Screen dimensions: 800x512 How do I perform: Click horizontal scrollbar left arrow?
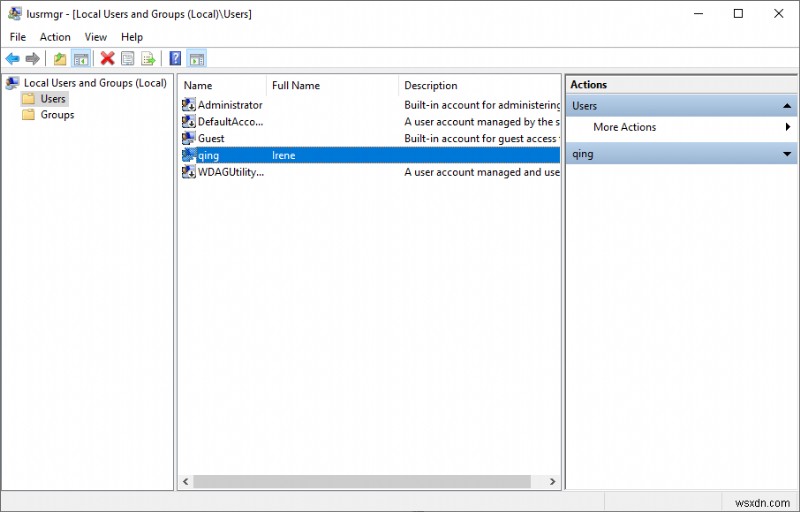[x=186, y=481]
